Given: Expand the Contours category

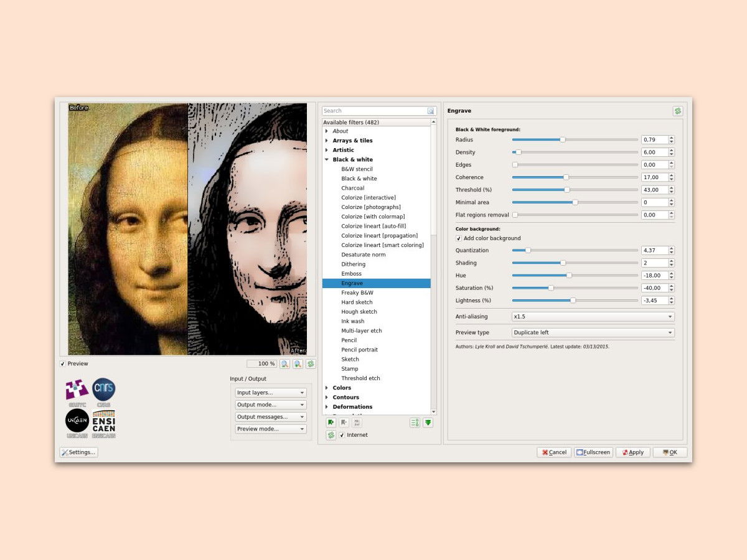Looking at the screenshot, I should [326, 397].
